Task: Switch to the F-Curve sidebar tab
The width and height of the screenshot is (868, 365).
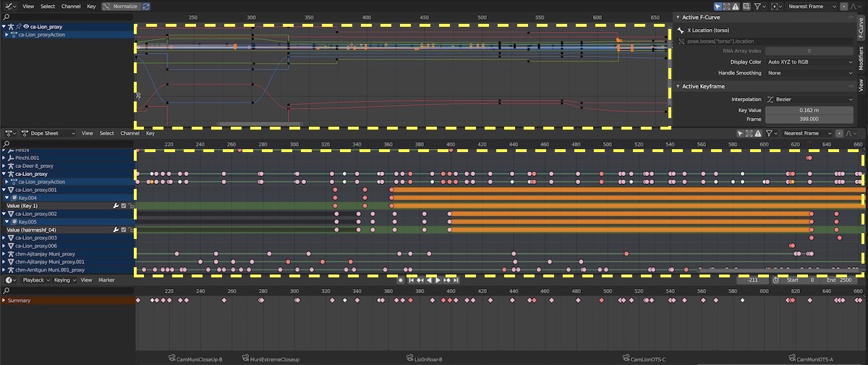Action: click(861, 27)
